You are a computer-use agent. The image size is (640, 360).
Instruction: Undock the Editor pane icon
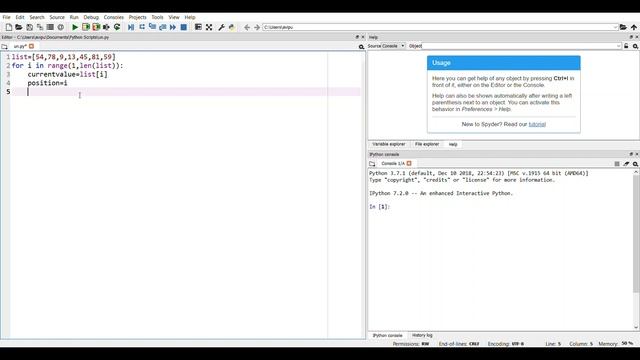(357, 37)
